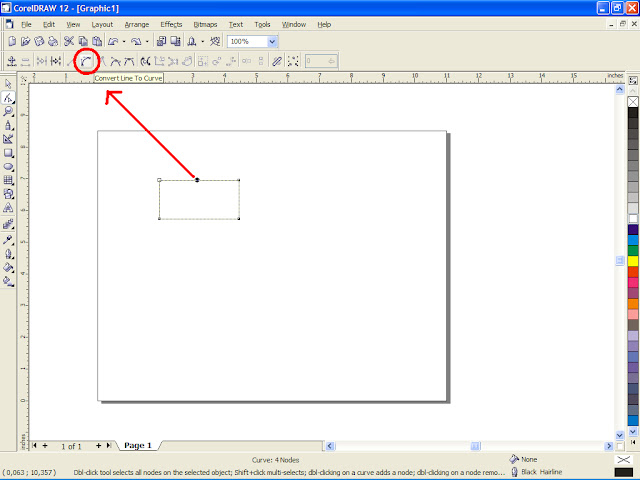
Task: Select the Graph Paper tool
Action: [8, 180]
